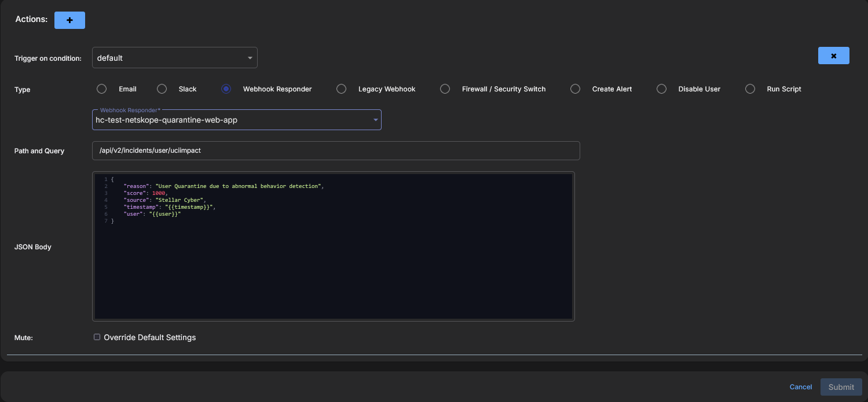Screen dimensions: 868x402
Task: Open the Trigger on condition dropdown
Action: pos(174,58)
